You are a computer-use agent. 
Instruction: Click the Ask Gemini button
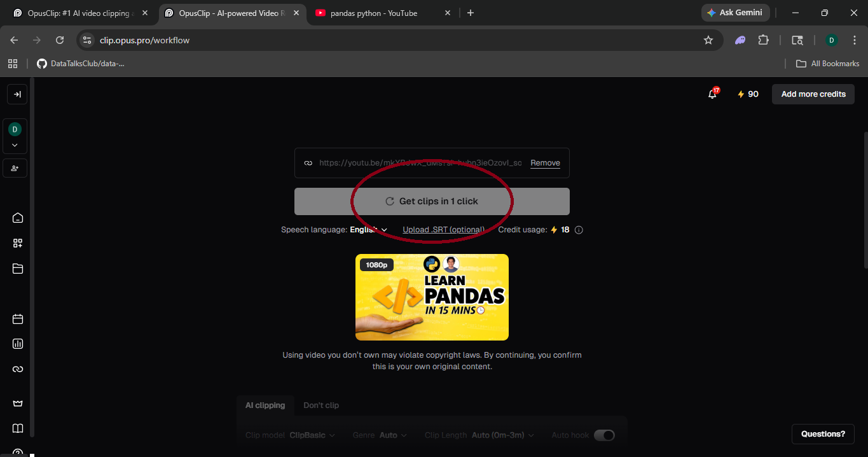pyautogui.click(x=735, y=13)
